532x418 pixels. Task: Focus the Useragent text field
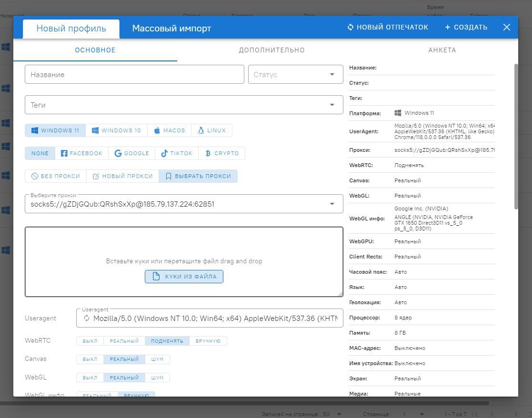(x=210, y=318)
